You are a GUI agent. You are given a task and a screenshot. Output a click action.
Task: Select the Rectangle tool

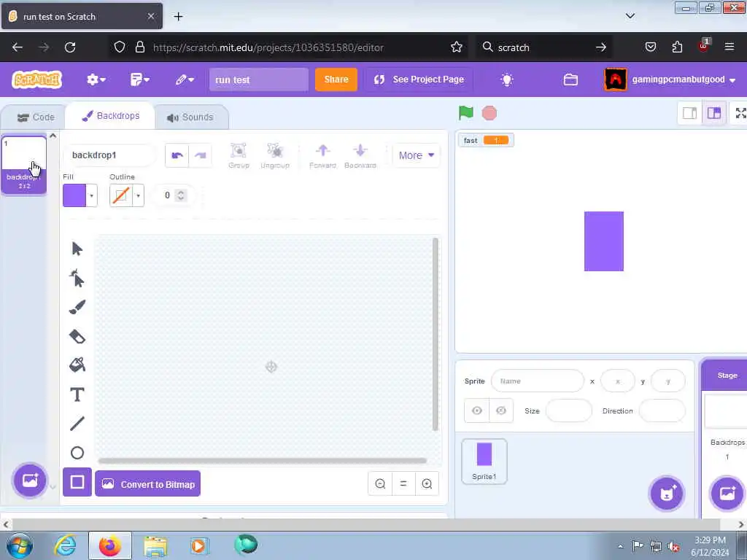(77, 483)
